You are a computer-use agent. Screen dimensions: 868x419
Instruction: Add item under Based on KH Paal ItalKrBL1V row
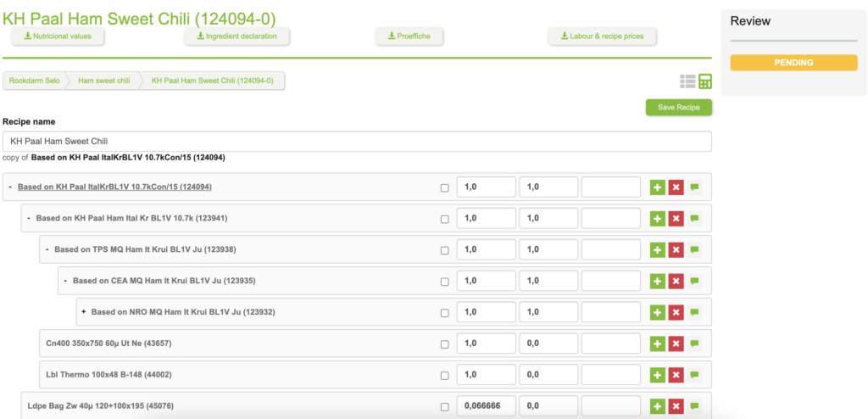[657, 188]
